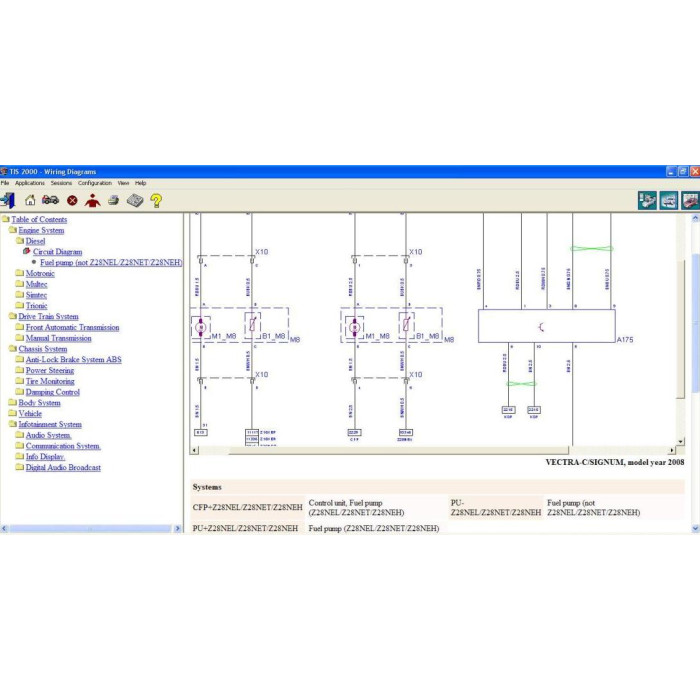700x700 pixels.
Task: Open the Engine System link
Action: click(41, 230)
